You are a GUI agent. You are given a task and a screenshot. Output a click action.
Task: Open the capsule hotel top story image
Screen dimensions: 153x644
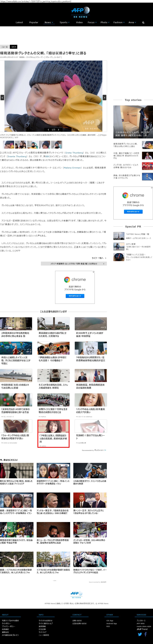[x=133, y=122]
